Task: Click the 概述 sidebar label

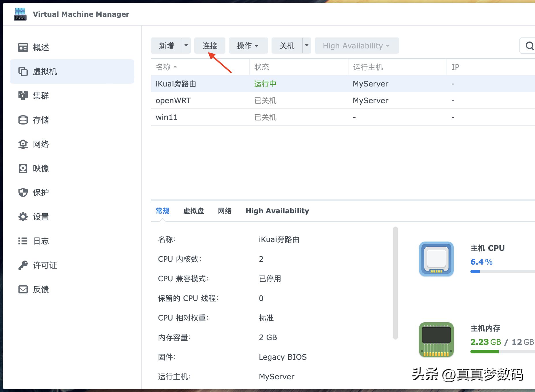Action: click(x=41, y=47)
